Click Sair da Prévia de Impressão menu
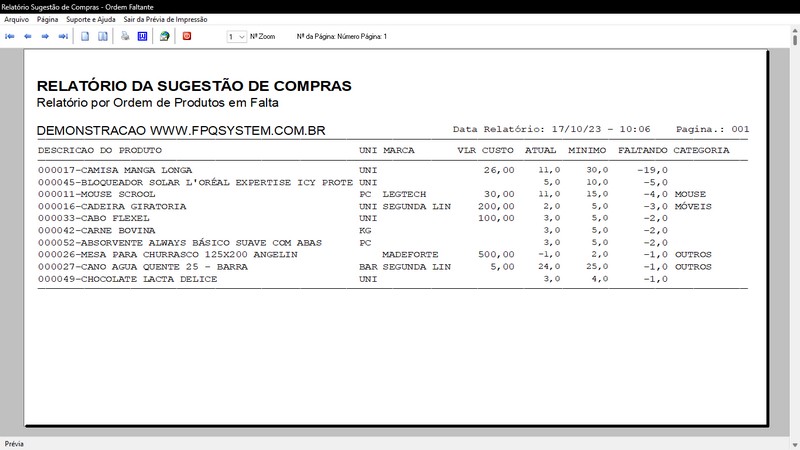 pos(165,19)
